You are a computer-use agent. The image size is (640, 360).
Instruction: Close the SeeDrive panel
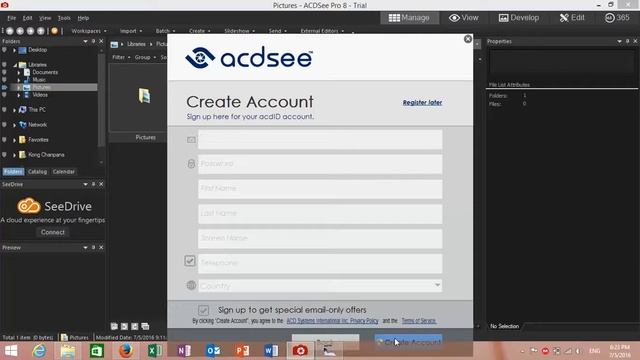(101, 184)
